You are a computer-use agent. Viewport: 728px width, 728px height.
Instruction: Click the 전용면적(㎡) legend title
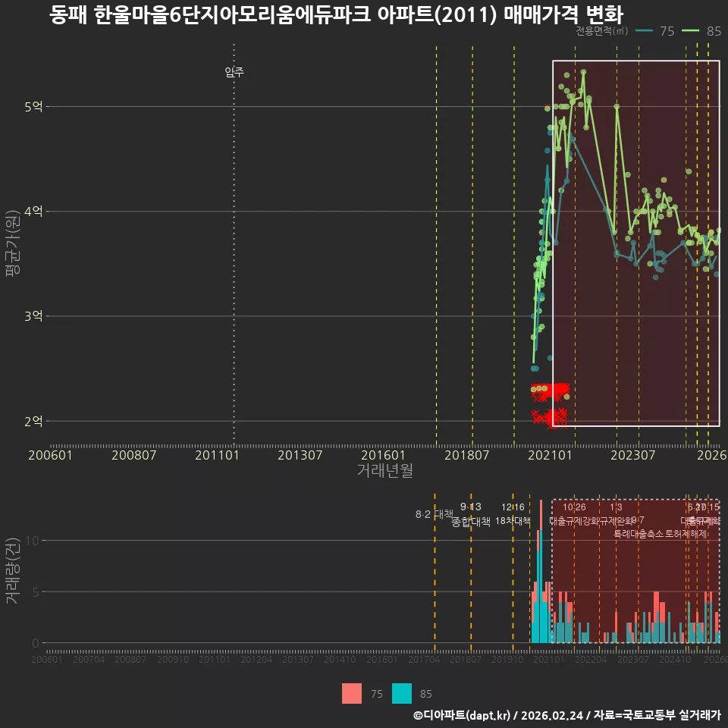click(x=601, y=31)
